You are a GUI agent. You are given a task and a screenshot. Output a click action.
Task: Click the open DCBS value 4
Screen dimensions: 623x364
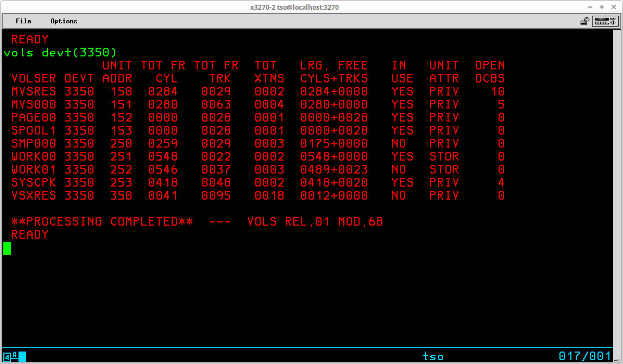point(501,183)
